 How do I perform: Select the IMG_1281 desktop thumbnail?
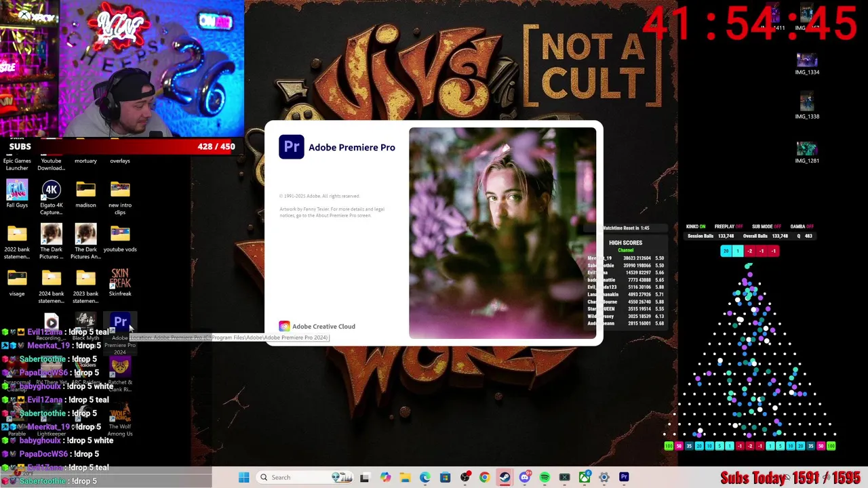pyautogui.click(x=807, y=151)
